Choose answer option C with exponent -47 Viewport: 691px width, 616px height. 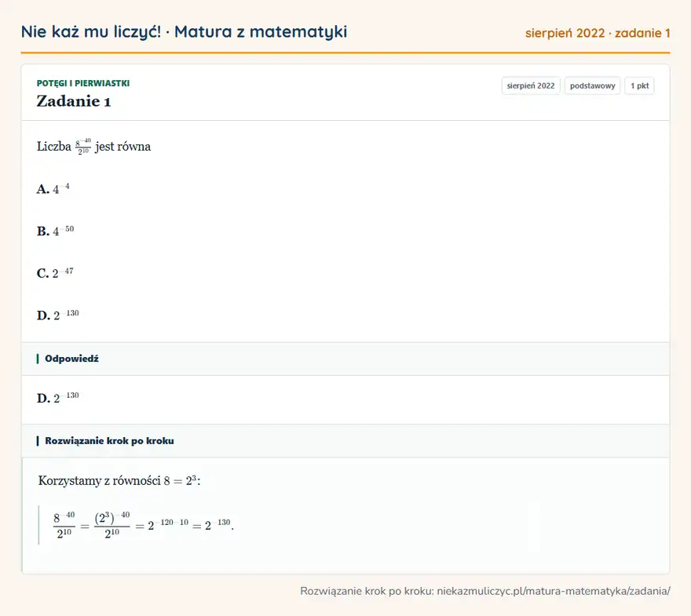coord(55,273)
